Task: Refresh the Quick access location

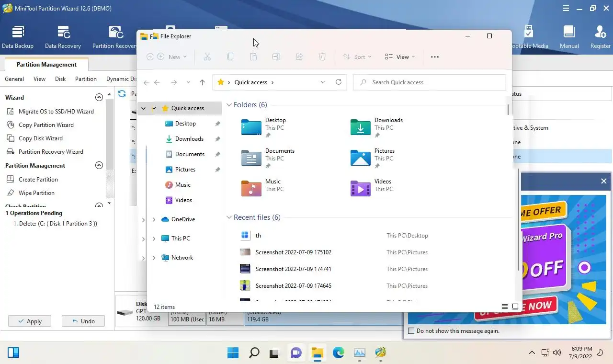Action: coord(339,82)
